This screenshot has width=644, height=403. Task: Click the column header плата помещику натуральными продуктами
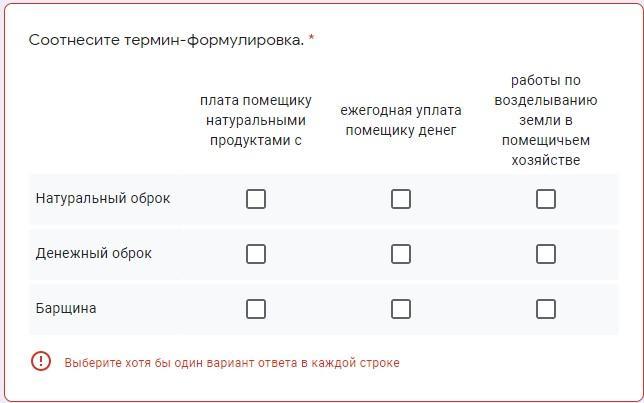click(x=256, y=120)
